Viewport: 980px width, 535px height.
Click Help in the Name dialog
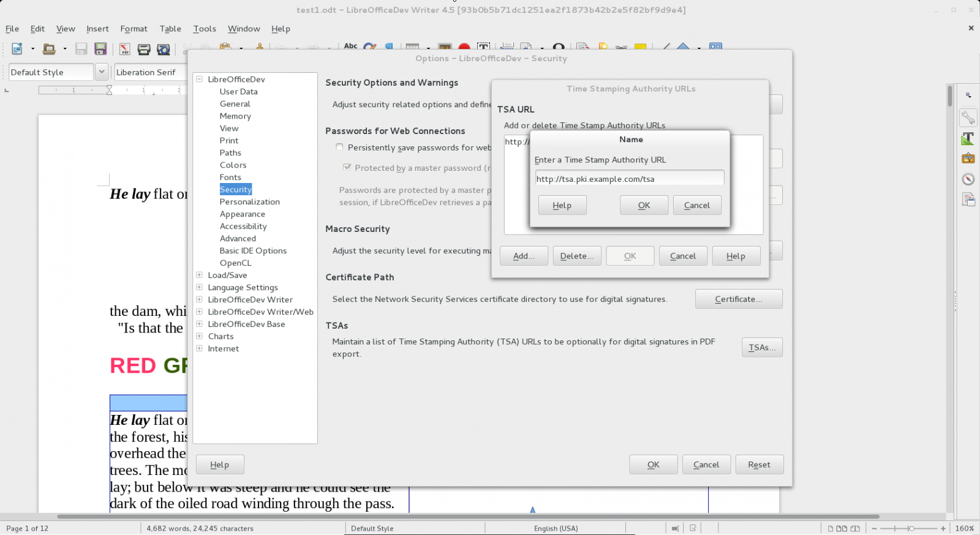(562, 205)
